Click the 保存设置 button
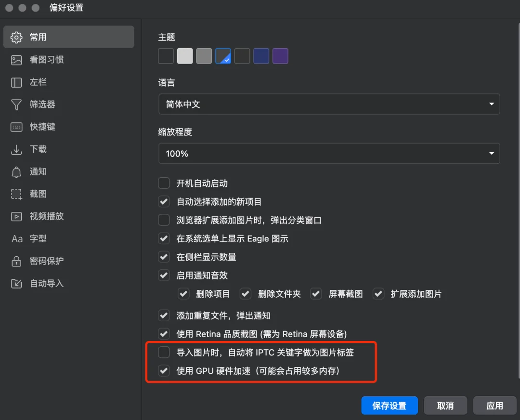 pyautogui.click(x=389, y=406)
